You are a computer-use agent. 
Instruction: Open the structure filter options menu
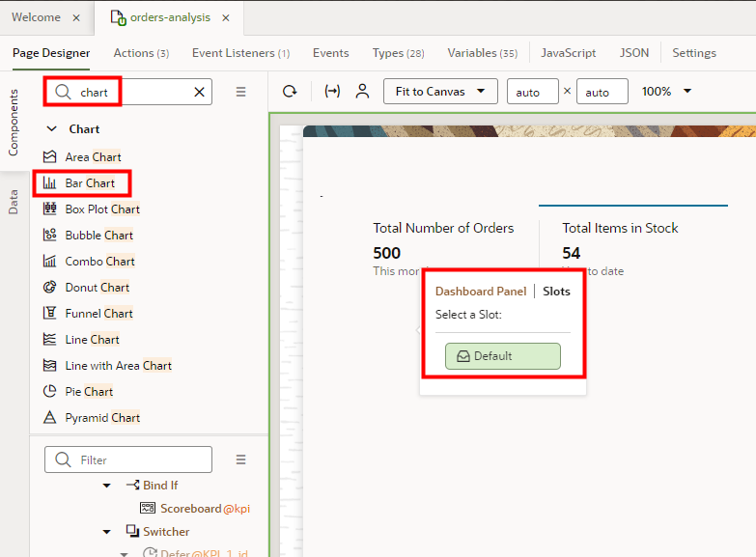pos(241,460)
